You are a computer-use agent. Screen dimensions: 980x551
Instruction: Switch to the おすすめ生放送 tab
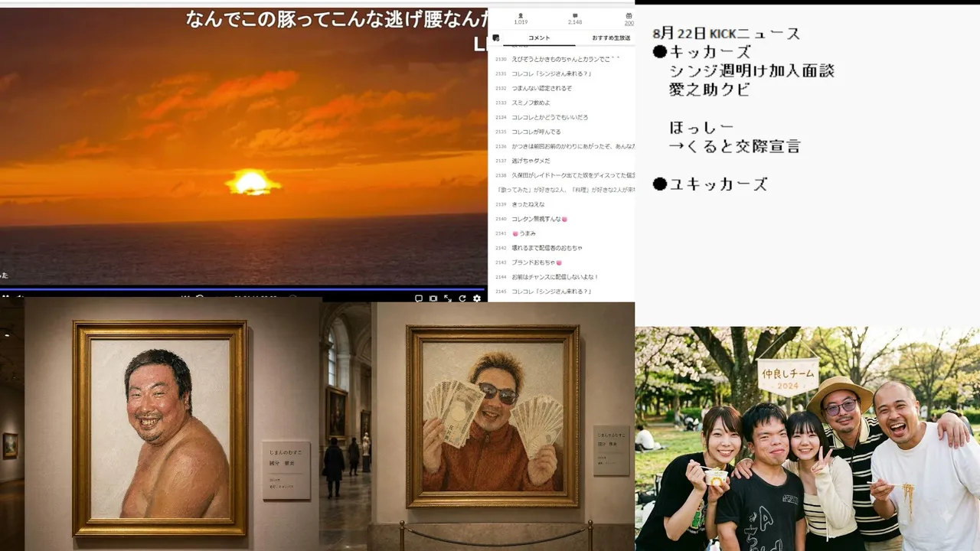pyautogui.click(x=611, y=37)
